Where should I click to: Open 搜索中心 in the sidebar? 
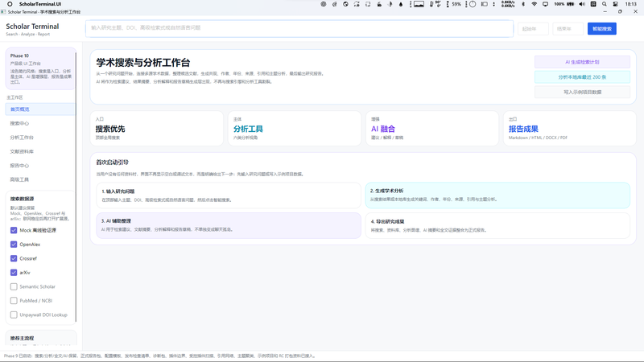[x=40, y=123]
